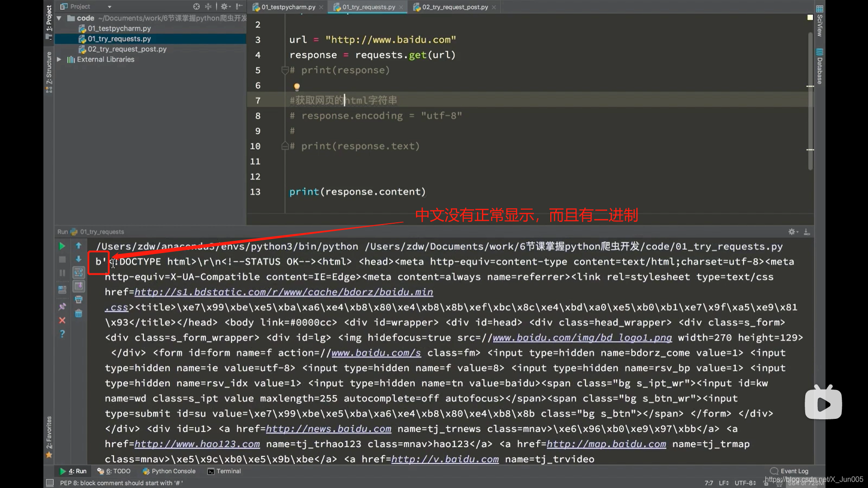
Task: Select 01_testpycharm.py in project tree
Action: tap(119, 28)
